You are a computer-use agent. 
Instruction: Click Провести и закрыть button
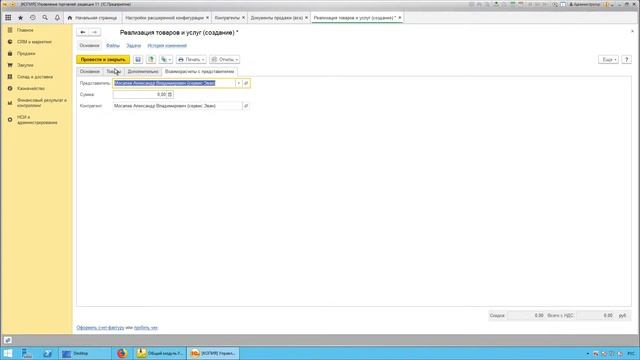coord(103,60)
